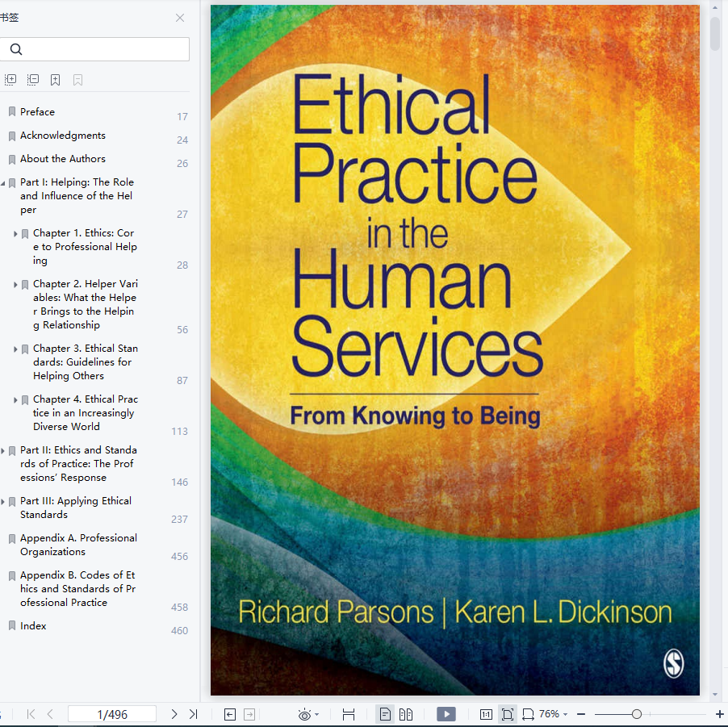Open Preface bookmark
728x727 pixels.
pos(37,112)
